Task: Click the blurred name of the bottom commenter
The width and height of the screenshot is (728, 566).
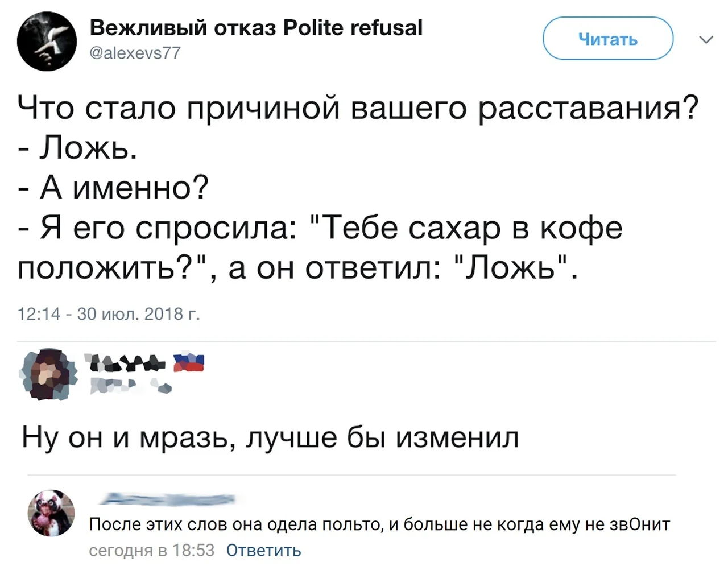Action: tap(168, 499)
